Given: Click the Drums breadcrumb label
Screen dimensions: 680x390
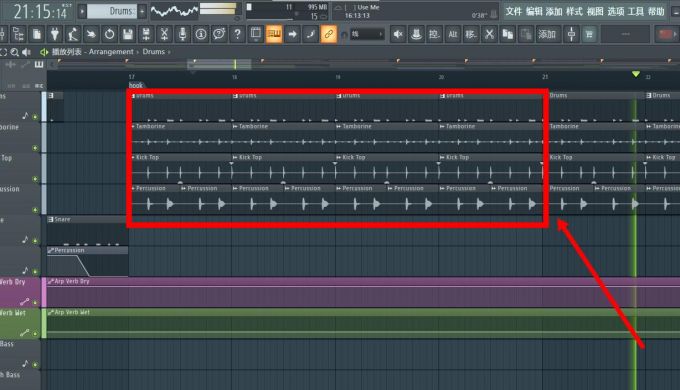Looking at the screenshot, I should point(154,52).
